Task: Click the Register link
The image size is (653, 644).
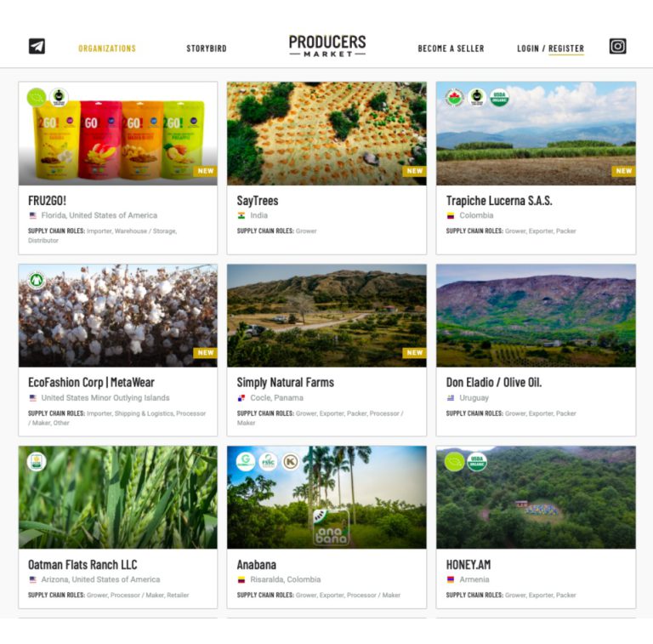Action: point(566,48)
